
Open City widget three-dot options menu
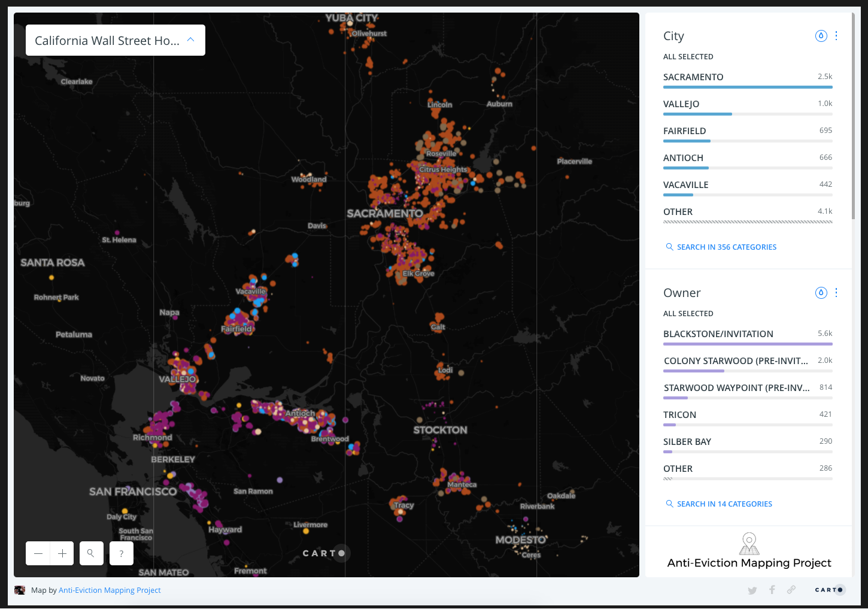[836, 36]
